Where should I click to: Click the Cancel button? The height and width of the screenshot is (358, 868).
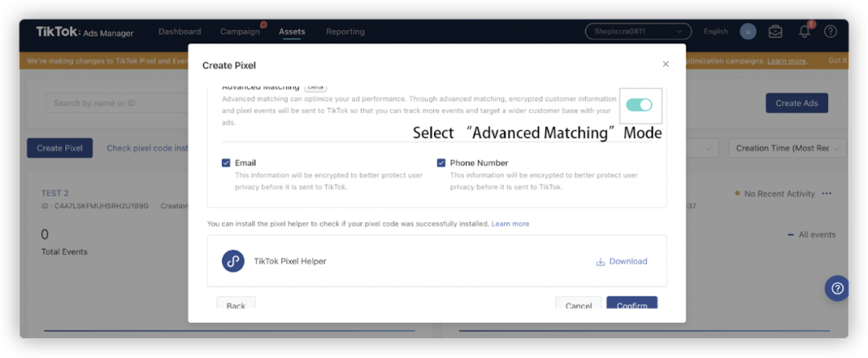[579, 303]
